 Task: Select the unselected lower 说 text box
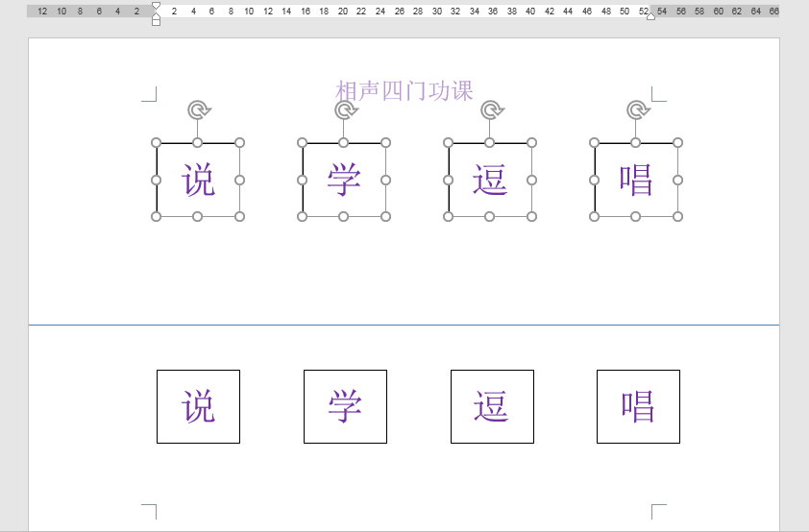tap(198, 406)
